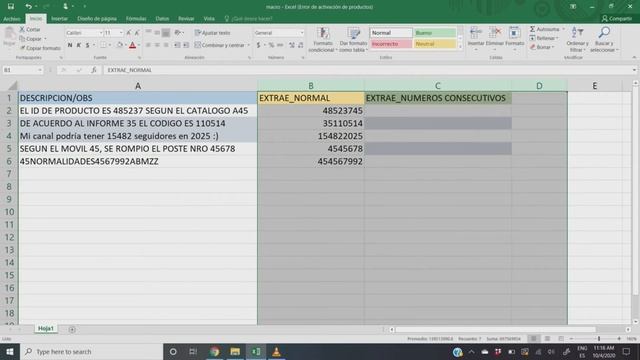The height and width of the screenshot is (360, 640).
Task: Click Combinar y centrar
Action: pos(220,45)
